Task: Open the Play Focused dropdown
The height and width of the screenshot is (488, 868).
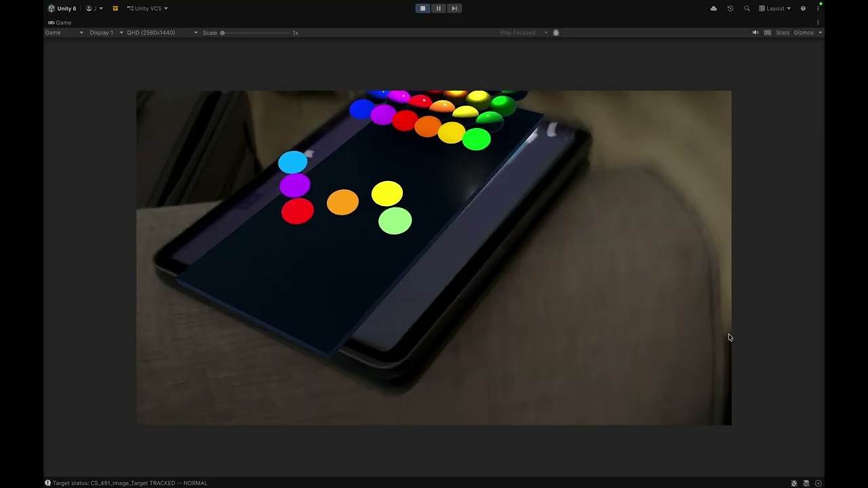Action: 524,33
